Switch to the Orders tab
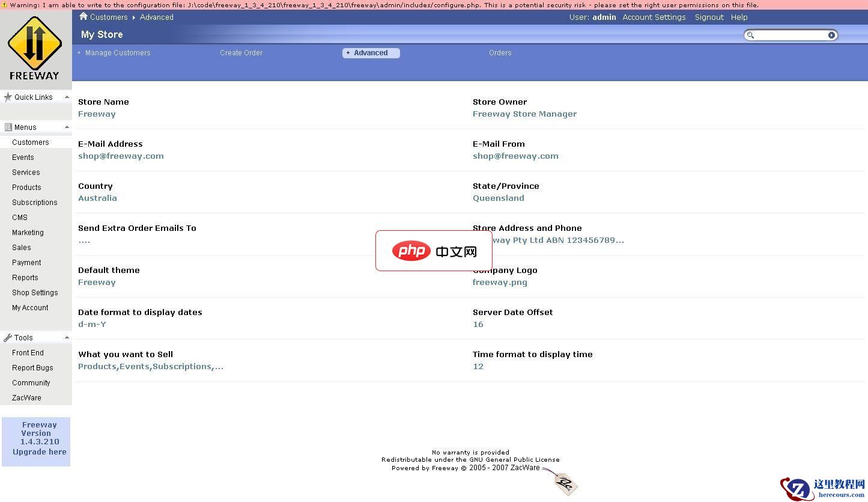Viewport: 868px width, 502px height. point(500,53)
